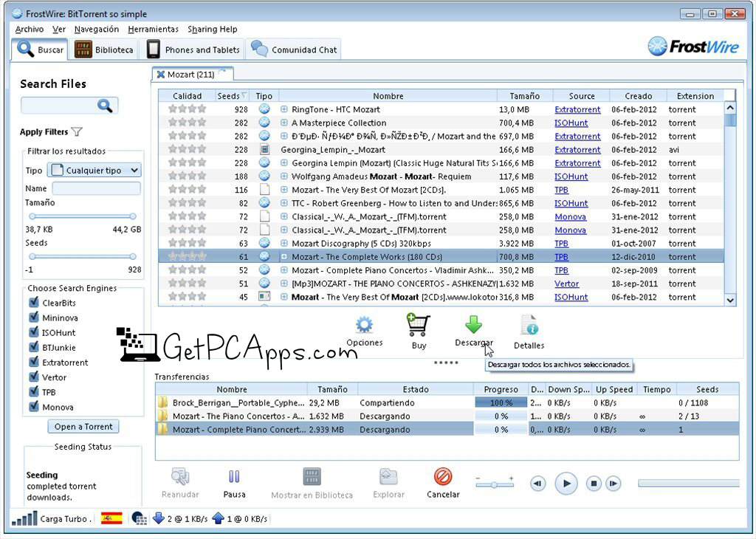Viewport: 756px width, 539px height.
Task: Click the Buy shopping cart icon
Action: (419, 325)
